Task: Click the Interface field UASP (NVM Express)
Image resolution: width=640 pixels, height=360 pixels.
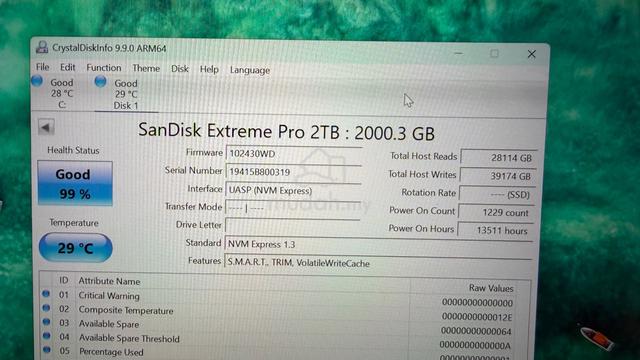Action: [293, 190]
